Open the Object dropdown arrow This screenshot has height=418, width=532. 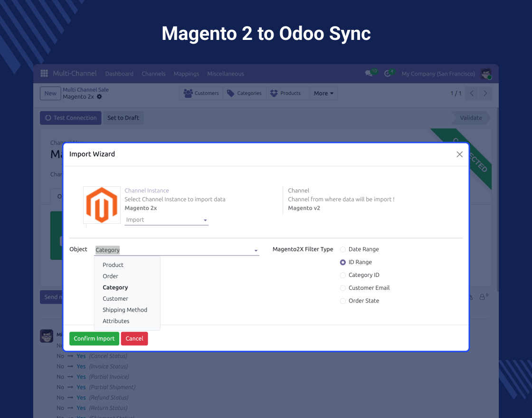click(256, 250)
